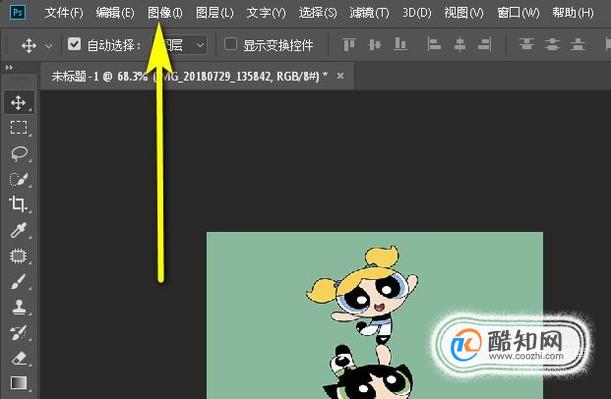Choose the Brush tool

(19, 282)
